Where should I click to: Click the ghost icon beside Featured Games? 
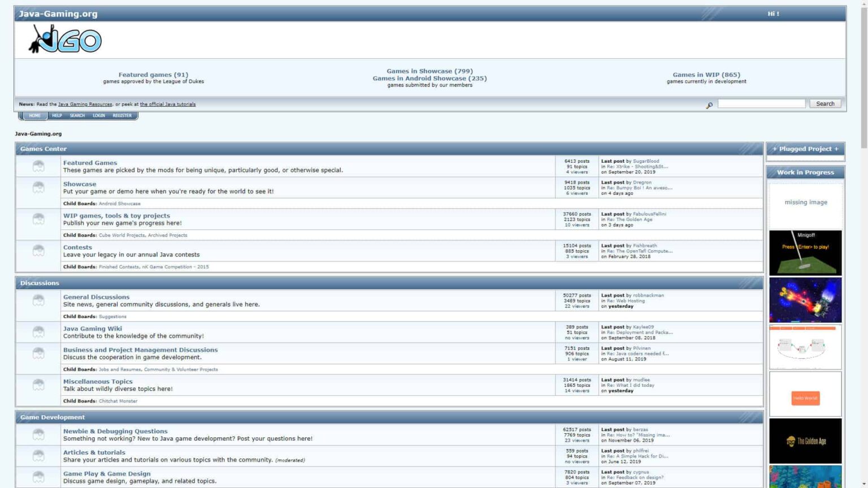pos(39,165)
